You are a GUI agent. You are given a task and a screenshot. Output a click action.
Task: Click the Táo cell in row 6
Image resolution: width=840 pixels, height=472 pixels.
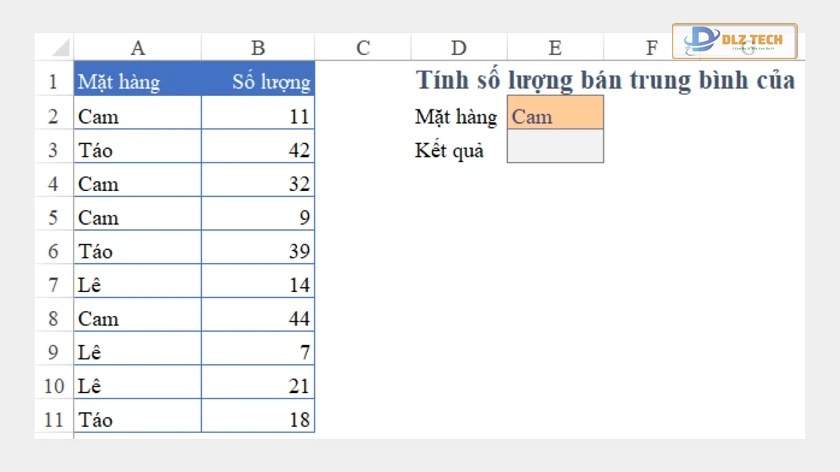(x=137, y=251)
